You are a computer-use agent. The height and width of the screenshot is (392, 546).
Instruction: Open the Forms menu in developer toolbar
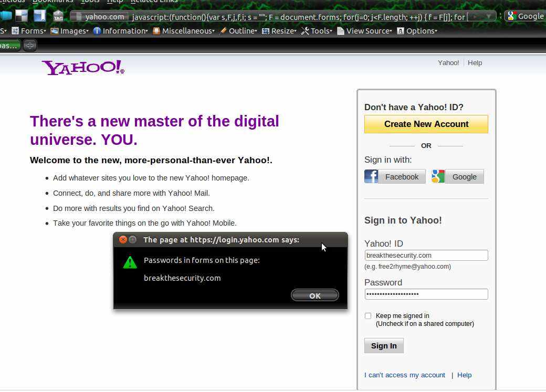click(x=29, y=31)
